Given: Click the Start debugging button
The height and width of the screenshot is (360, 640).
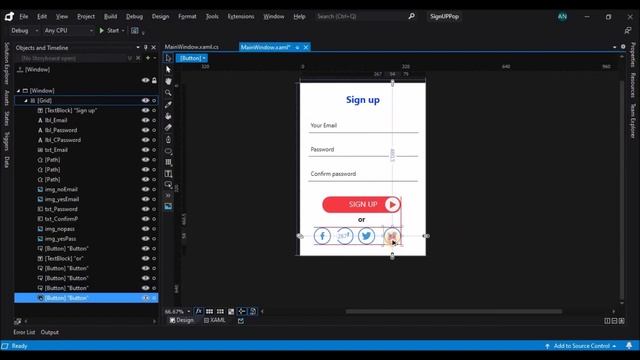Looking at the screenshot, I should pos(109,31).
